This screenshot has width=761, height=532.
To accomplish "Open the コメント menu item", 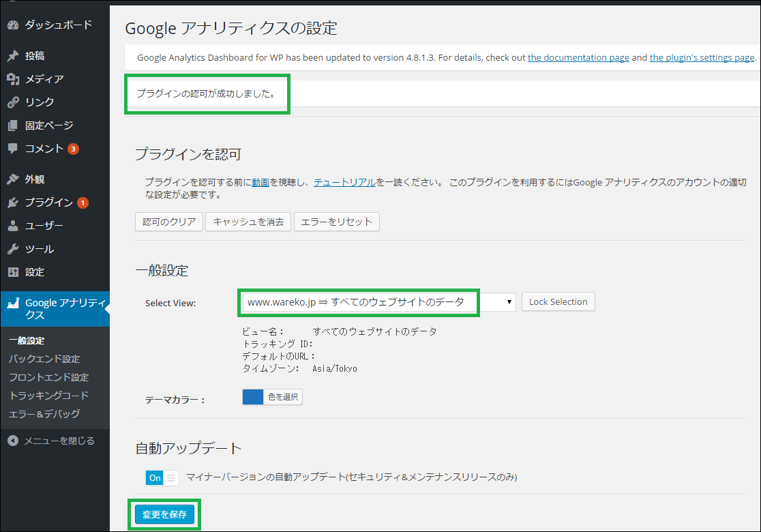I will pyautogui.click(x=44, y=149).
